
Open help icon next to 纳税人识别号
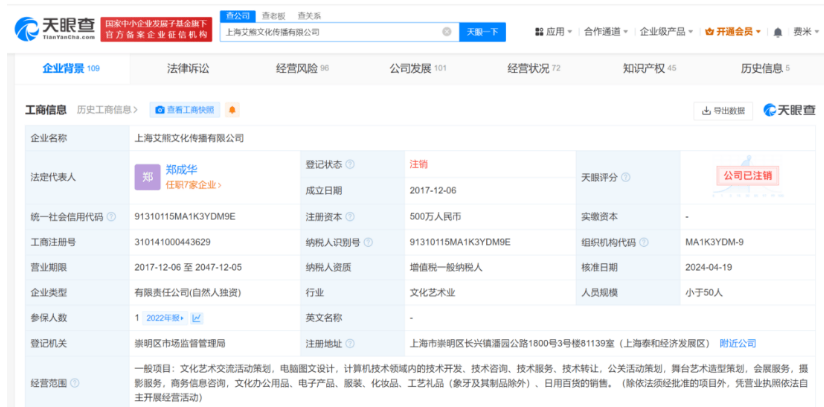[x=368, y=242]
